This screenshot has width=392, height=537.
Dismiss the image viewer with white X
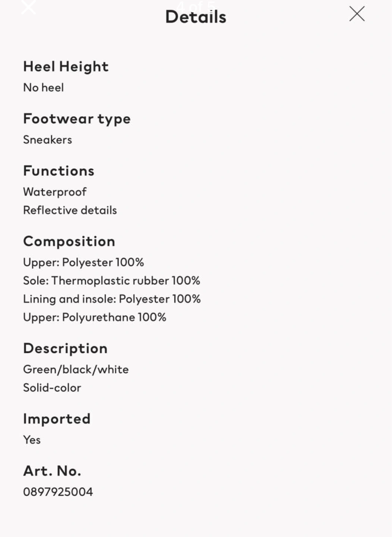click(28, 6)
